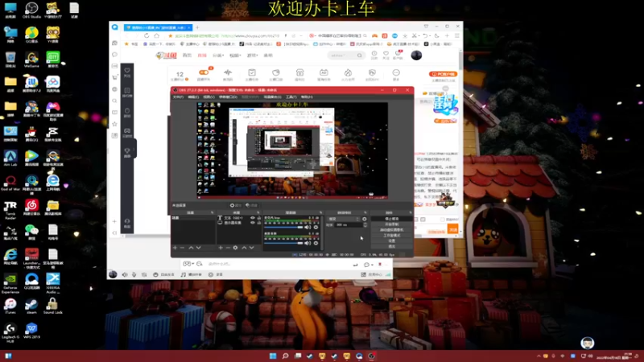Open the Douyu user avatar

pos(416,55)
